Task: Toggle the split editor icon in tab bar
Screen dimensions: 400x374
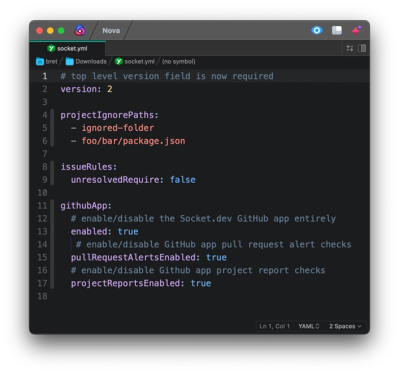Action: click(x=362, y=48)
